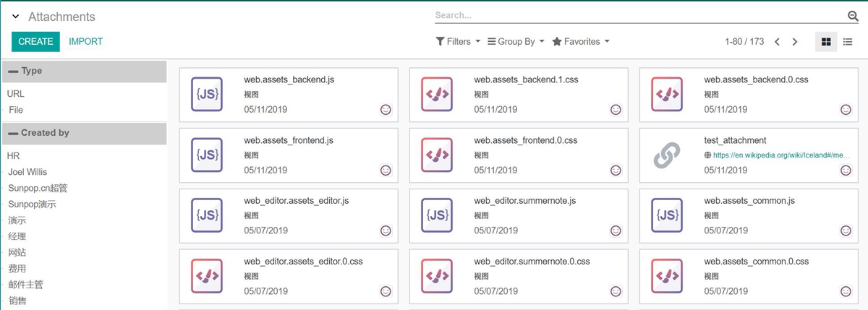
Task: Switch to kanban view
Action: pyautogui.click(x=825, y=42)
